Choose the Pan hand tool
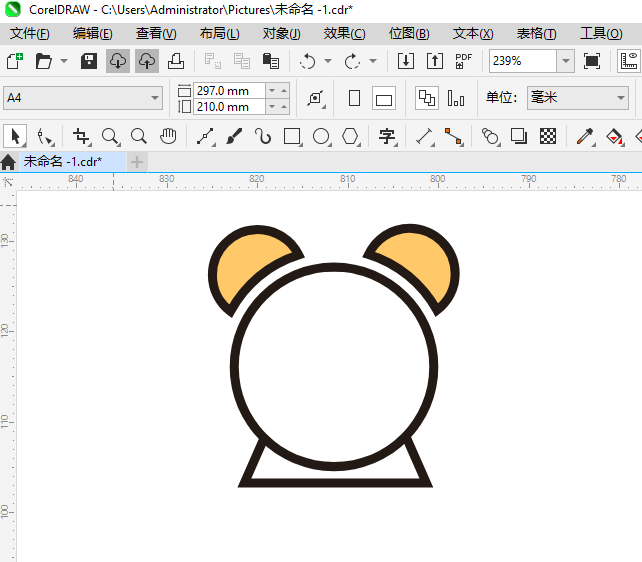Screen dimensions: 642x562 (x=168, y=136)
